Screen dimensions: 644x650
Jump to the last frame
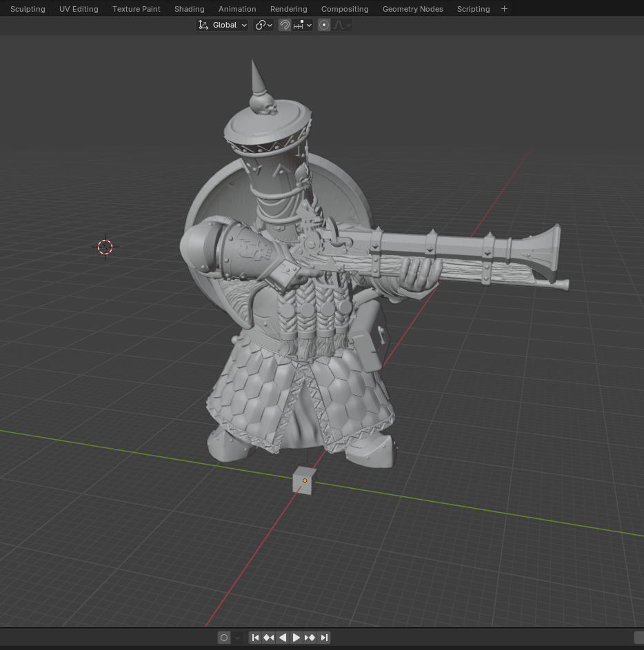point(324,638)
